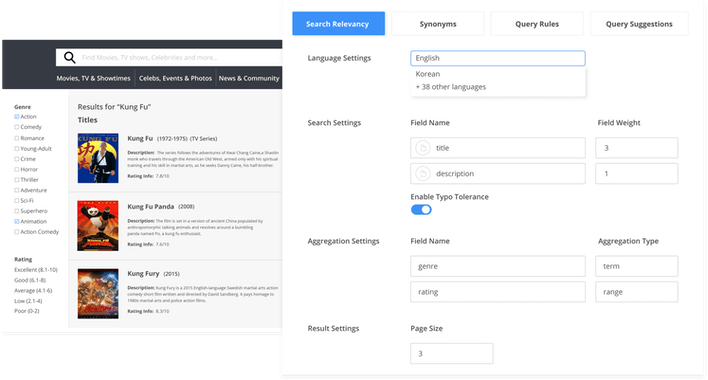The height and width of the screenshot is (380, 708).
Task: Toggle Enable Typo Tolerance switch
Action: click(x=421, y=209)
